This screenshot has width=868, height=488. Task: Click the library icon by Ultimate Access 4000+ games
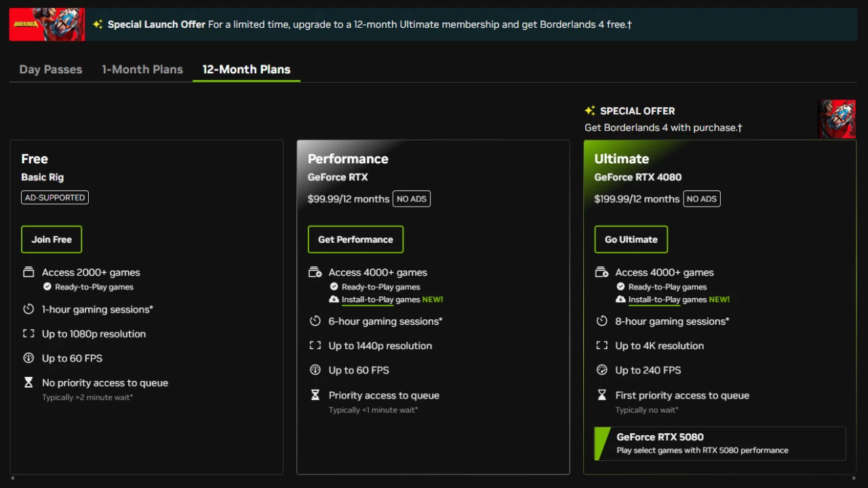pos(602,272)
